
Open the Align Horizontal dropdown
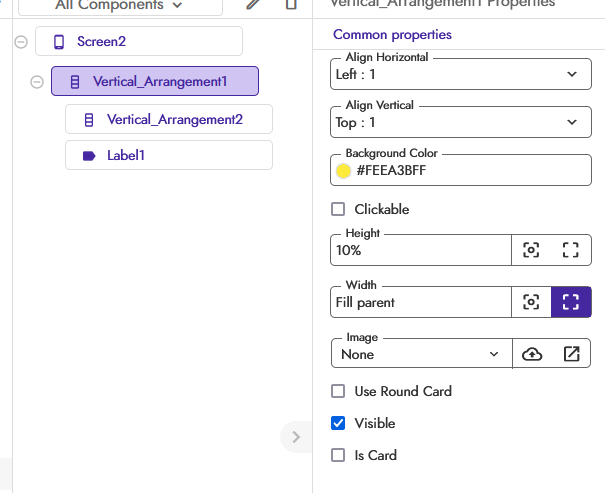point(461,74)
